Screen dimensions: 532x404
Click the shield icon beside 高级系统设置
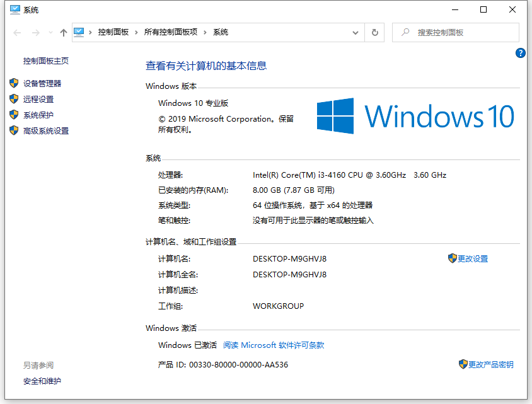click(14, 130)
